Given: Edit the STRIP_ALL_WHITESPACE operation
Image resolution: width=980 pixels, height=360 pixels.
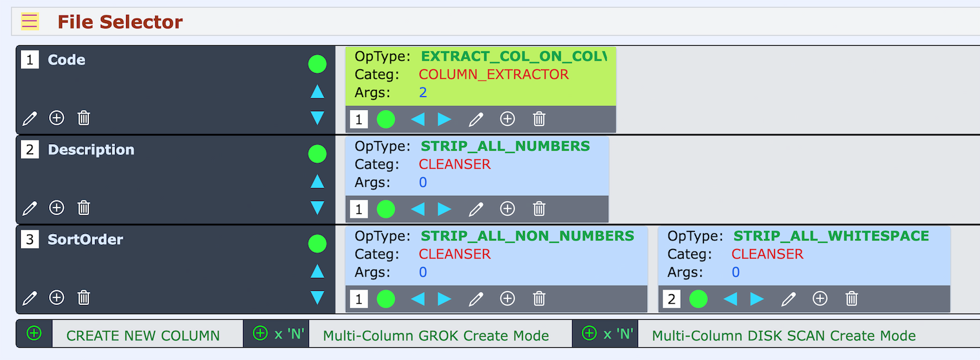Looking at the screenshot, I should [x=789, y=299].
